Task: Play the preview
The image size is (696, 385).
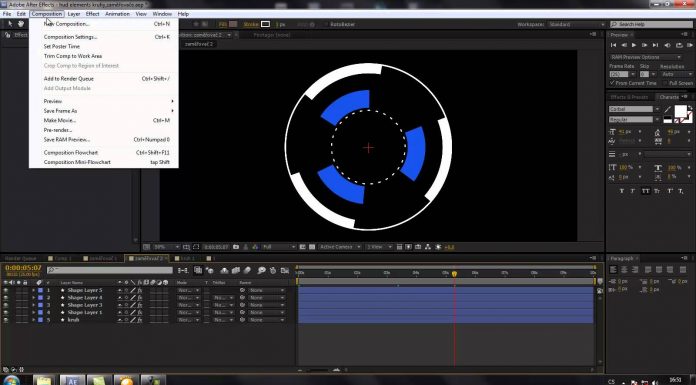Action: pos(634,45)
